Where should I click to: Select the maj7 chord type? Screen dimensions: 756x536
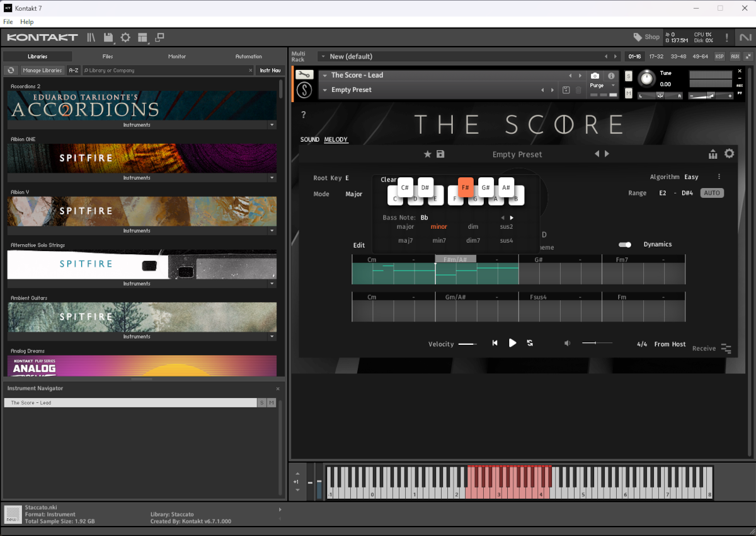406,241
